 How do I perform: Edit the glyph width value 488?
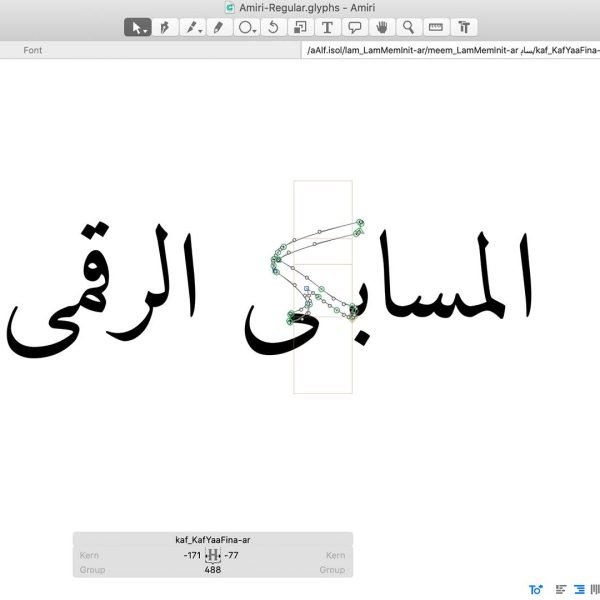pos(213,570)
